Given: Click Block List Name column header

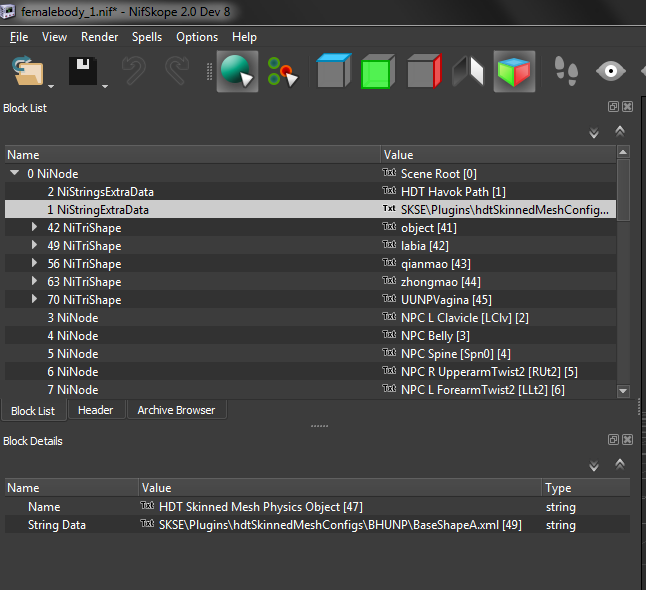Looking at the screenshot, I should (x=192, y=155).
